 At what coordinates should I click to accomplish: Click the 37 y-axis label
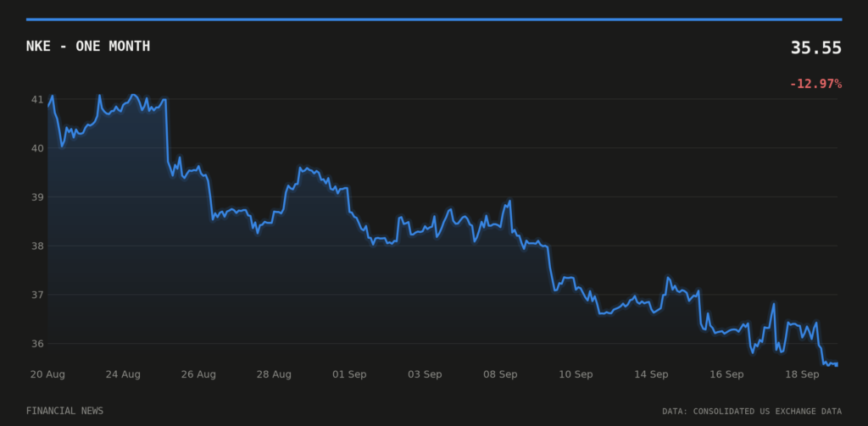(37, 295)
